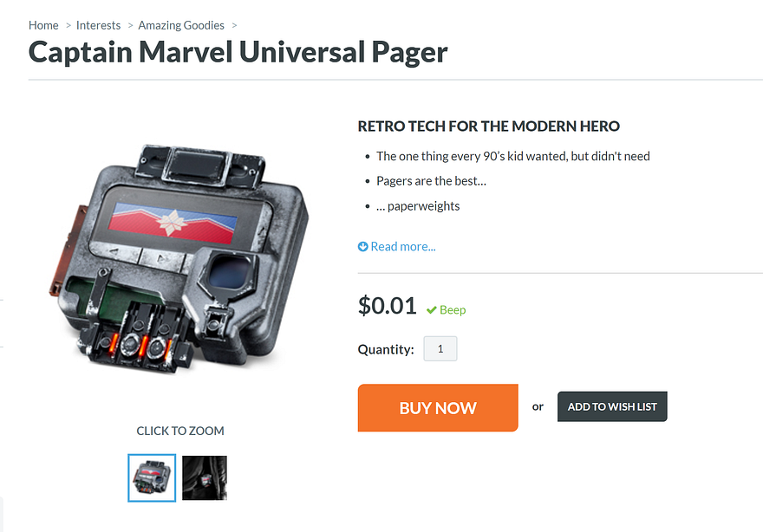
Task: Click the $0.01 price text
Action: [x=388, y=306]
